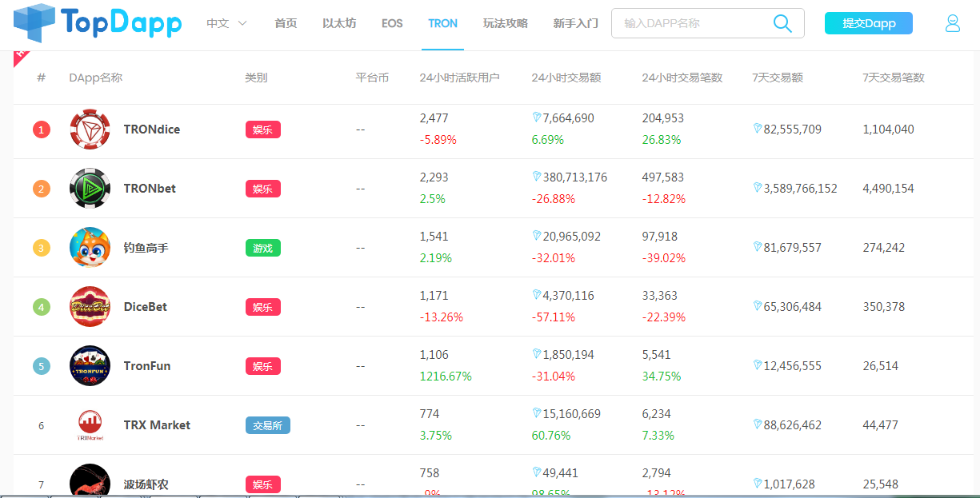Click the 交易所 tag for TRX Market
This screenshot has height=498, width=980.
(x=268, y=425)
